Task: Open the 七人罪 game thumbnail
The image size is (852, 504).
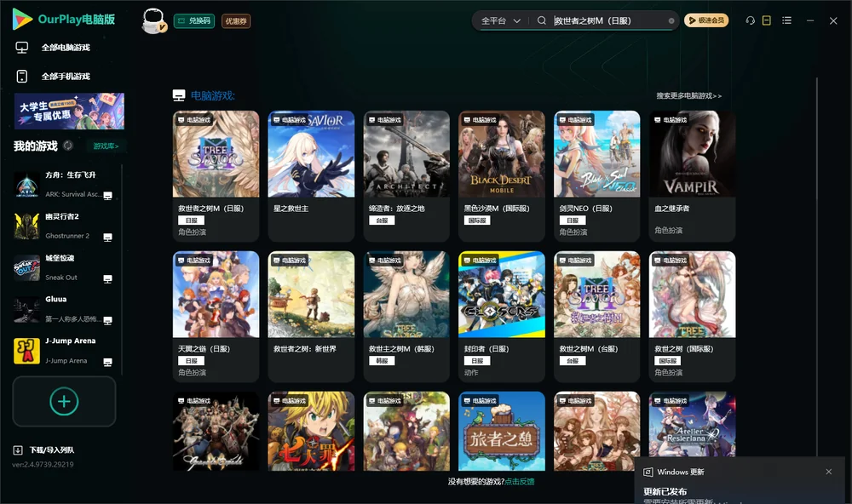Action: (311, 432)
